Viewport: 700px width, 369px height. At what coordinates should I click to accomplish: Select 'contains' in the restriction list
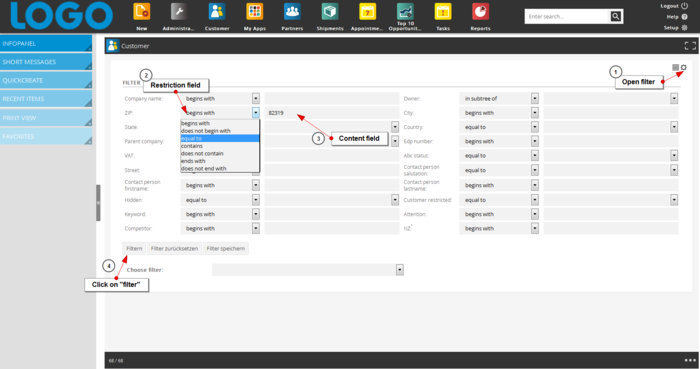click(x=220, y=146)
